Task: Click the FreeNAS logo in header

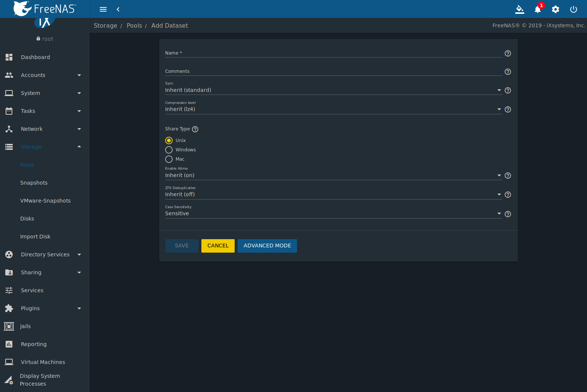Action: click(x=45, y=9)
